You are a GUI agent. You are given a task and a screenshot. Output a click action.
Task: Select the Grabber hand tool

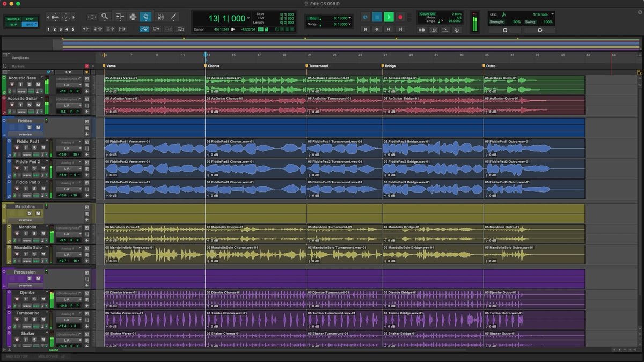pos(145,17)
